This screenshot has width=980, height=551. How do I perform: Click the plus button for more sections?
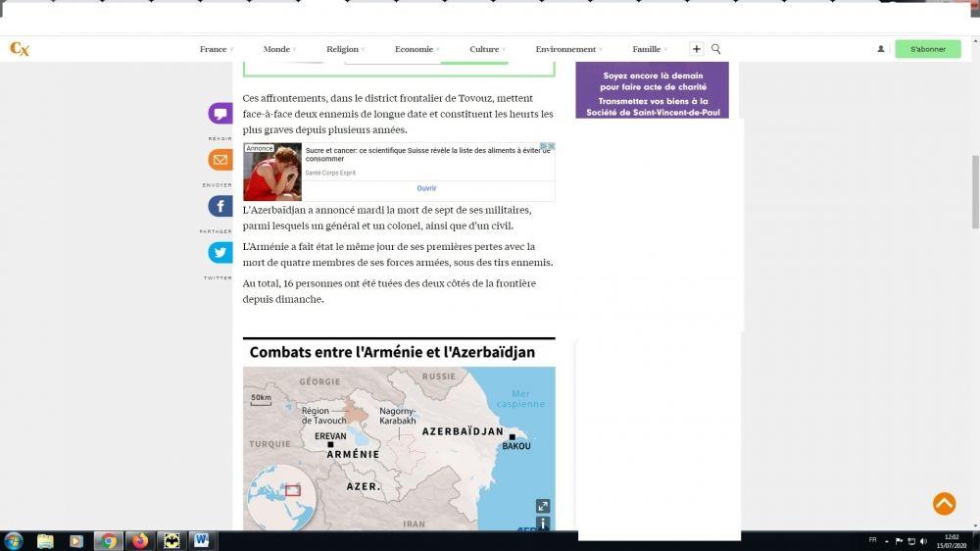(x=696, y=49)
